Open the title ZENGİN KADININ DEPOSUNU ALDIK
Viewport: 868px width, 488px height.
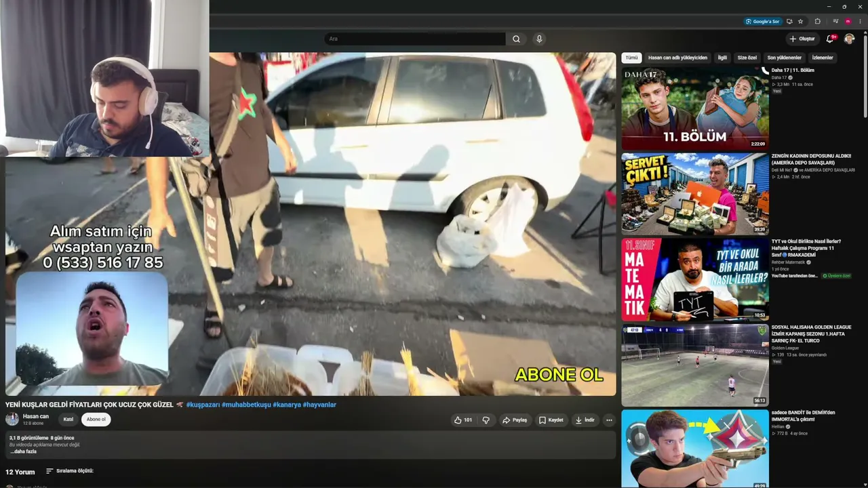812,159
